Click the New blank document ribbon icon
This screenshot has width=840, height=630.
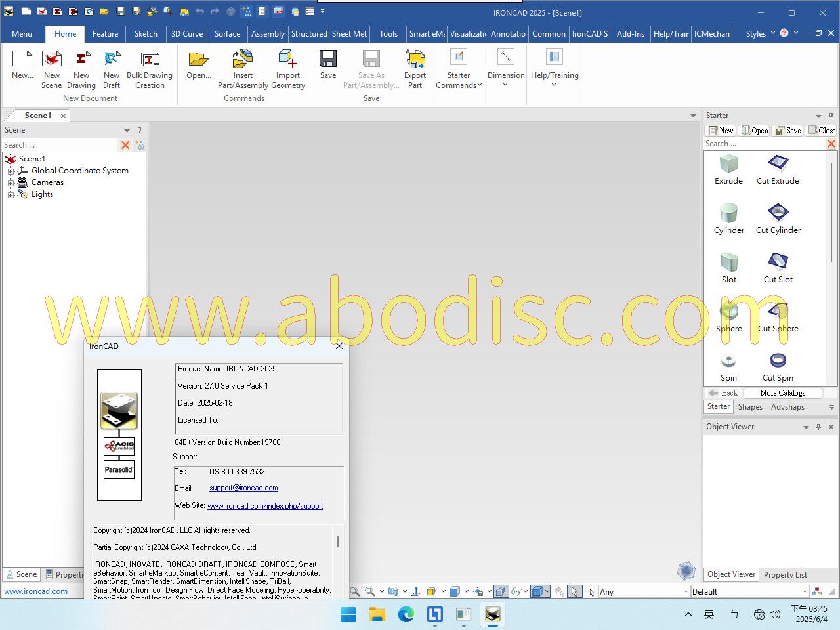[x=22, y=59]
